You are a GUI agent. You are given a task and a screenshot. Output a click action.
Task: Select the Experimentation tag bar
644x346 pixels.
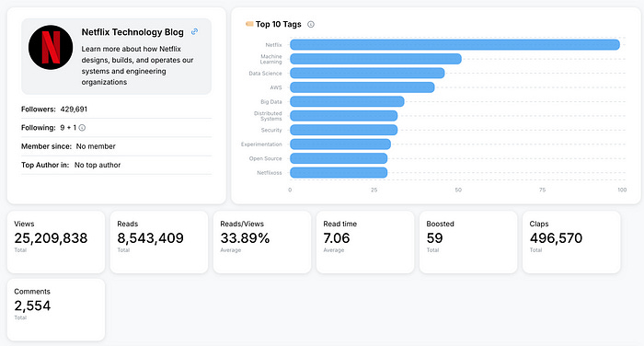[x=340, y=144]
